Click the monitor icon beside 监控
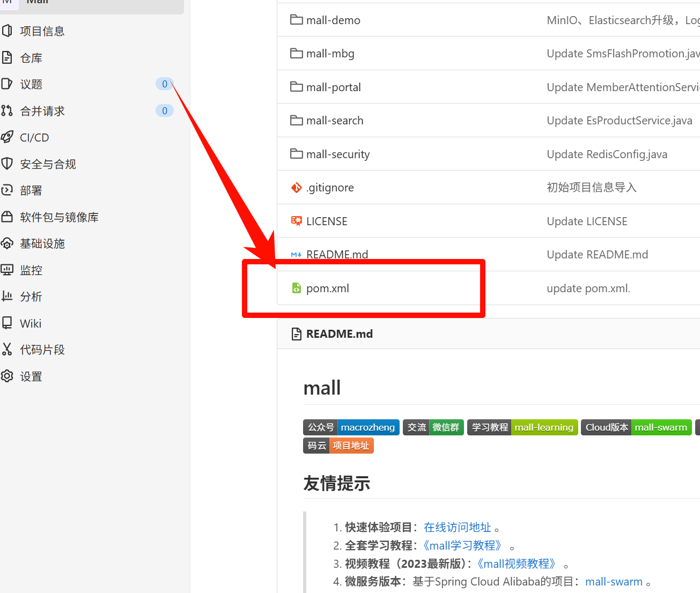 tap(7, 270)
